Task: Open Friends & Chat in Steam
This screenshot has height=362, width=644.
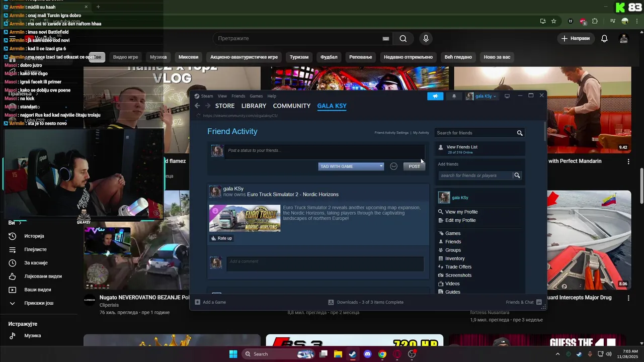Action: [x=523, y=302]
